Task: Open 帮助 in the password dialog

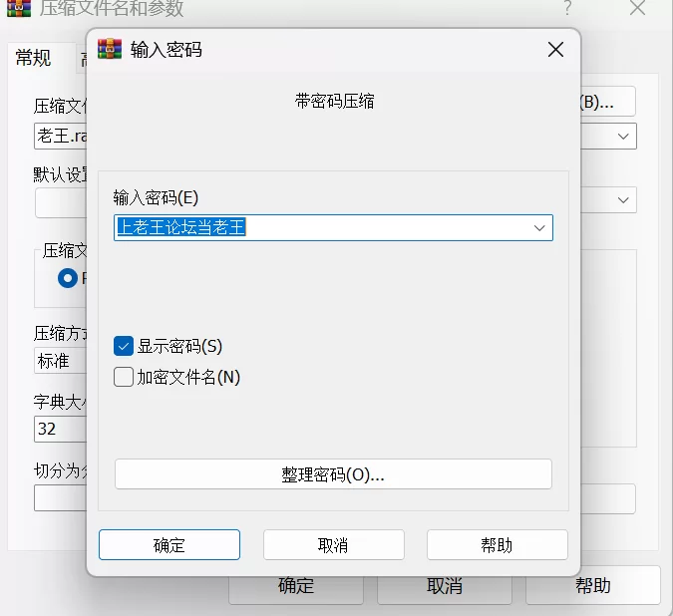Action: pos(498,545)
